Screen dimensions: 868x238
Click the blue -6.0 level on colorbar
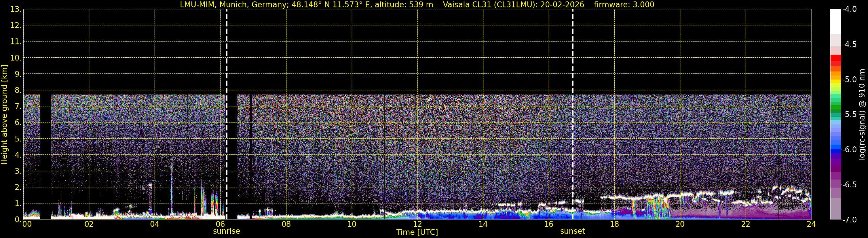[x=835, y=149]
